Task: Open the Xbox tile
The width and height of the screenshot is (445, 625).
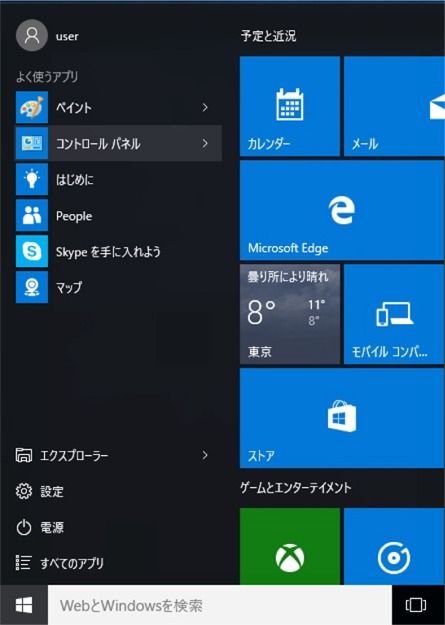Action: (290, 546)
